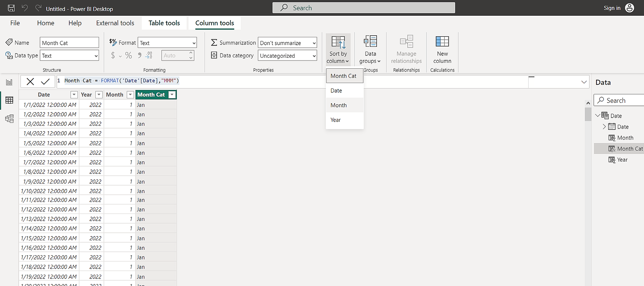Commit formula with the checkmark icon
The height and width of the screenshot is (286, 644).
tap(45, 81)
